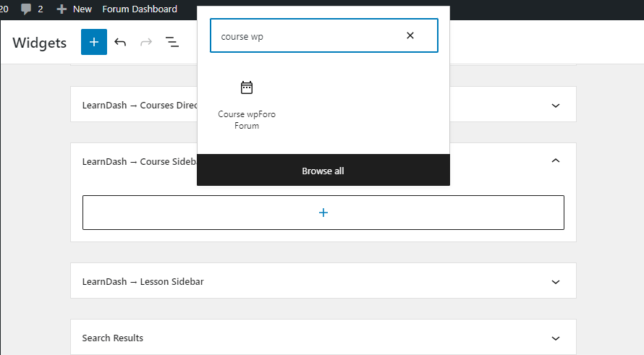Click the Browse all button
The height and width of the screenshot is (355, 644).
pos(323,171)
